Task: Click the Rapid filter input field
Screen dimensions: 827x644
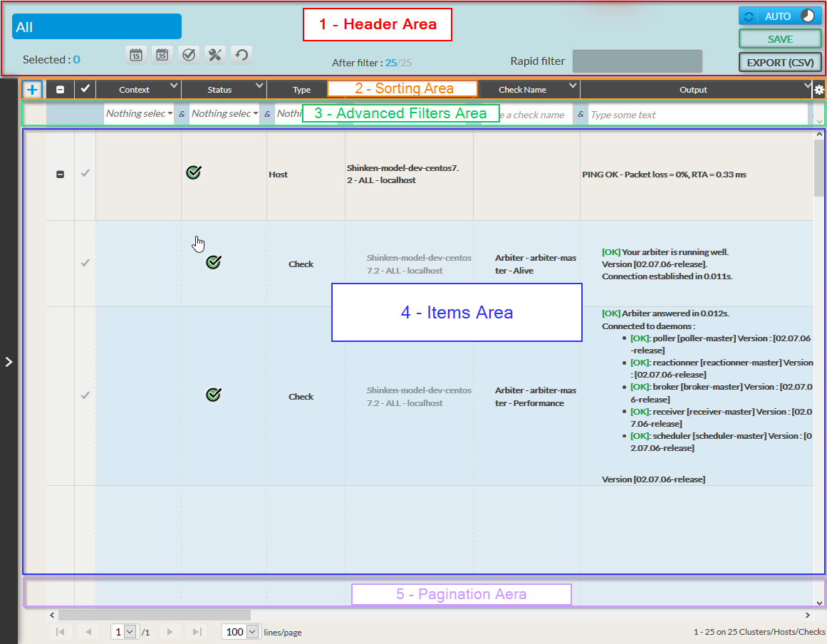Action: click(x=637, y=61)
